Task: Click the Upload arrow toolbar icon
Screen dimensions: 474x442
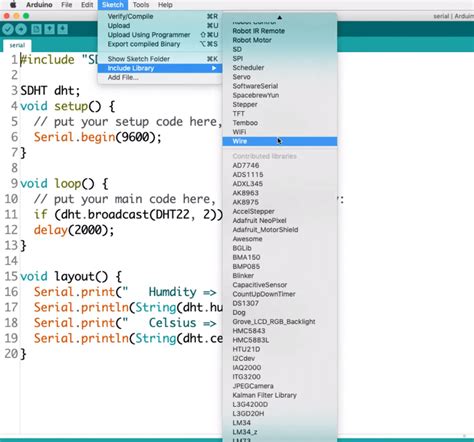Action: [x=21, y=29]
